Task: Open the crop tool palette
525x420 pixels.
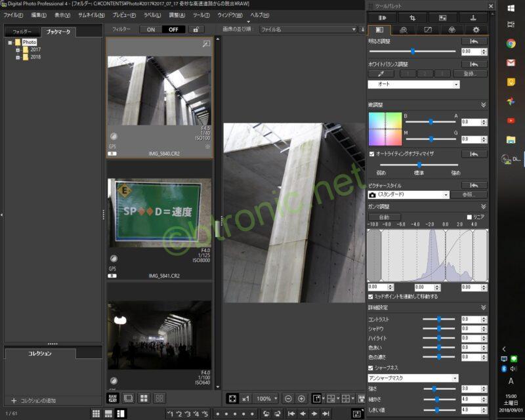Action: pyautogui.click(x=412, y=18)
